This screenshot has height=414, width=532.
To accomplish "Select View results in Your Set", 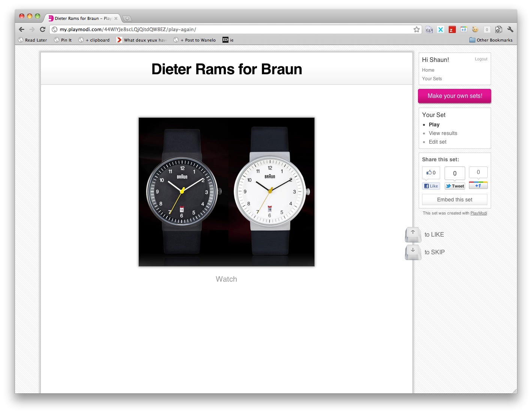I will point(443,133).
